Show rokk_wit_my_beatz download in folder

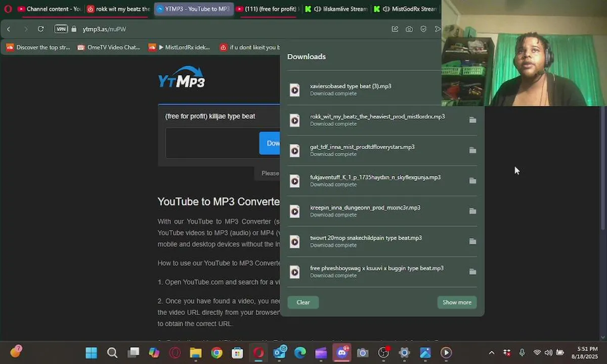point(472,120)
